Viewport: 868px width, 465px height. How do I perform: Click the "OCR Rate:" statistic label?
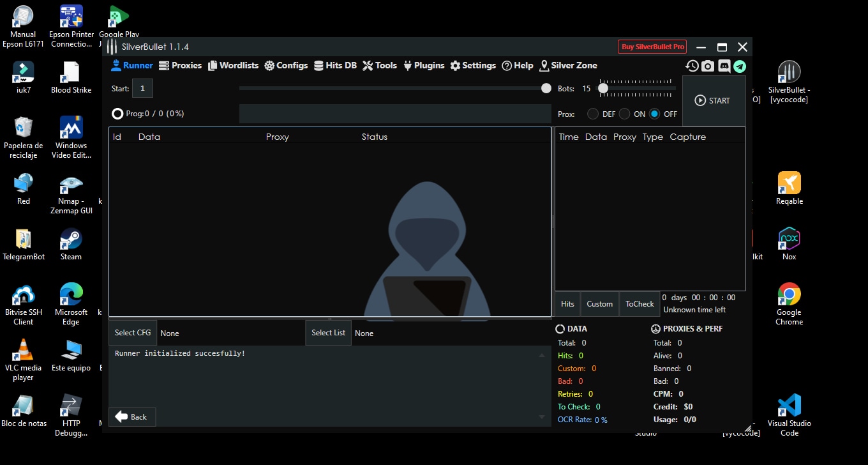click(574, 420)
